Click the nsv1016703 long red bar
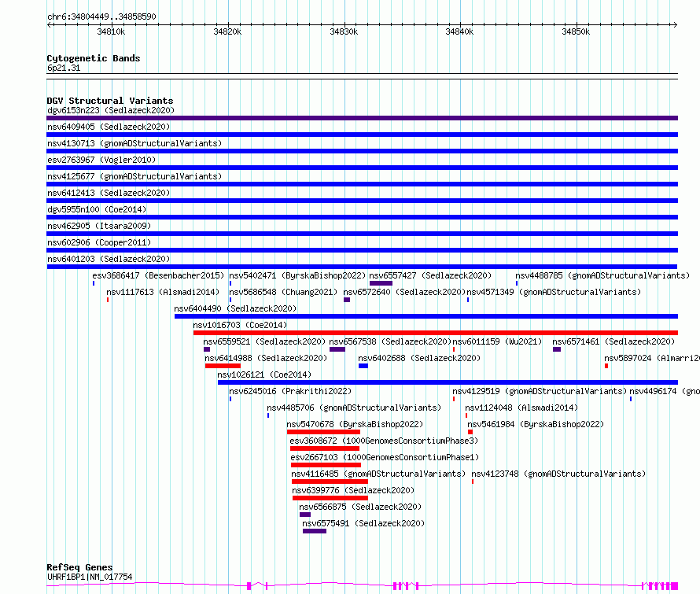Viewport: 700px width, 594px height. pos(436,333)
